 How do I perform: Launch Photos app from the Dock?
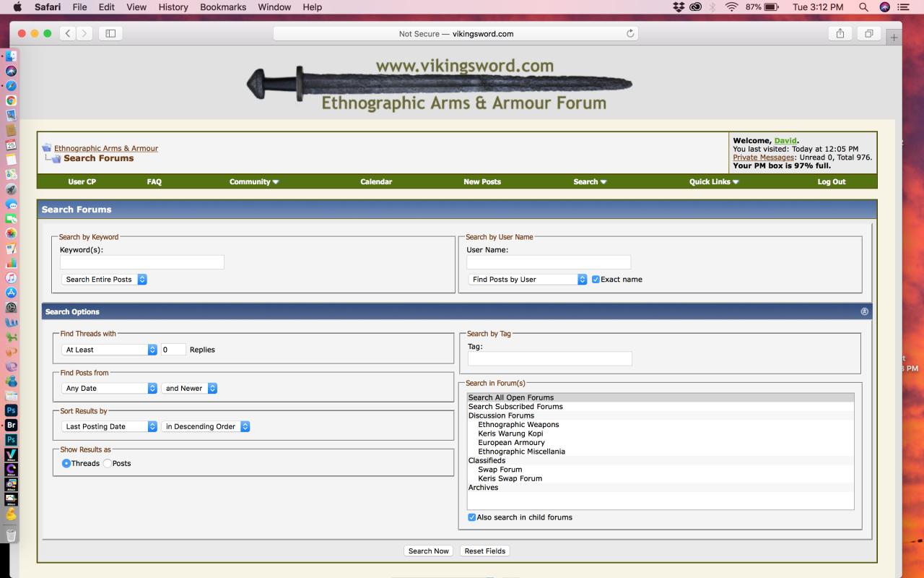(x=11, y=233)
